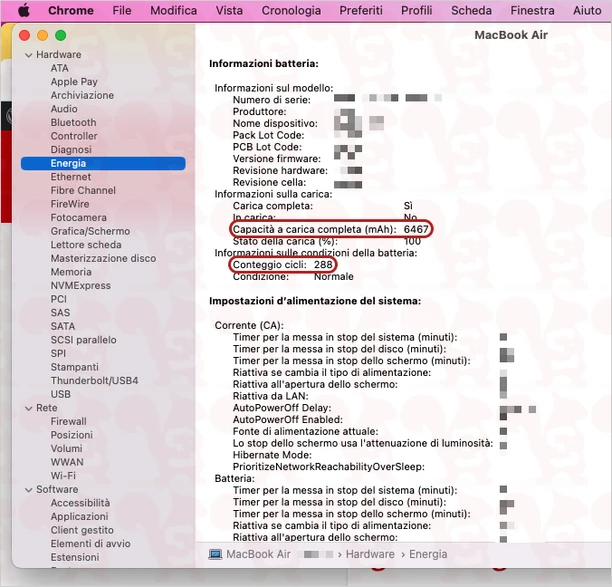Select Memoria in the sidebar

71,272
